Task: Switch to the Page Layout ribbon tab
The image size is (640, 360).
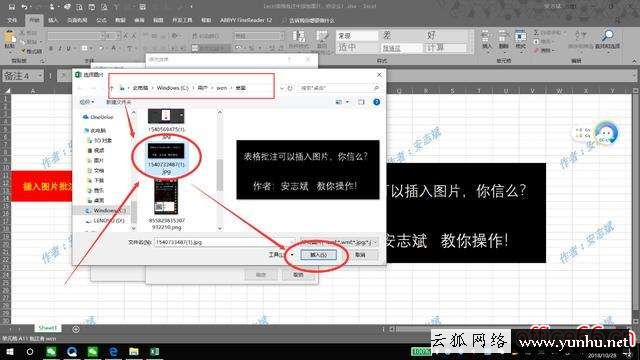Action: click(77, 20)
